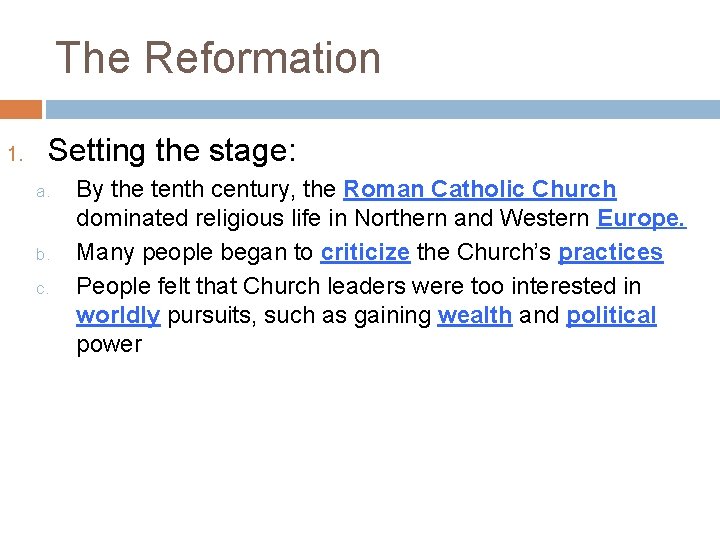Click the Setting the stage heading

(x=172, y=151)
